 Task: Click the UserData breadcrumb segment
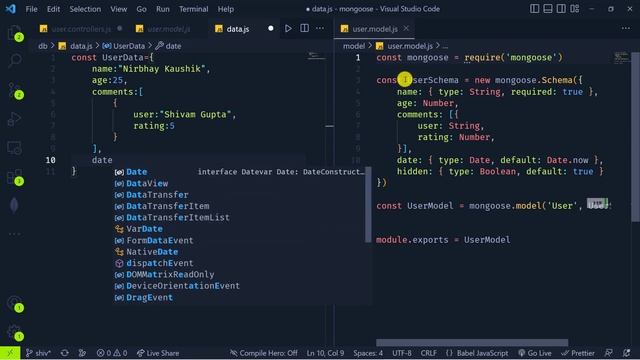pyautogui.click(x=124, y=46)
